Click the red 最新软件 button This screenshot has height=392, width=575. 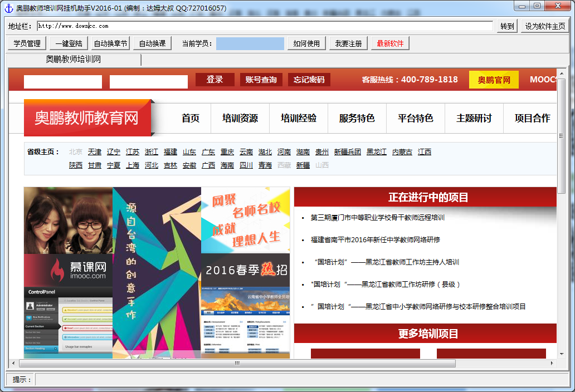(x=389, y=43)
